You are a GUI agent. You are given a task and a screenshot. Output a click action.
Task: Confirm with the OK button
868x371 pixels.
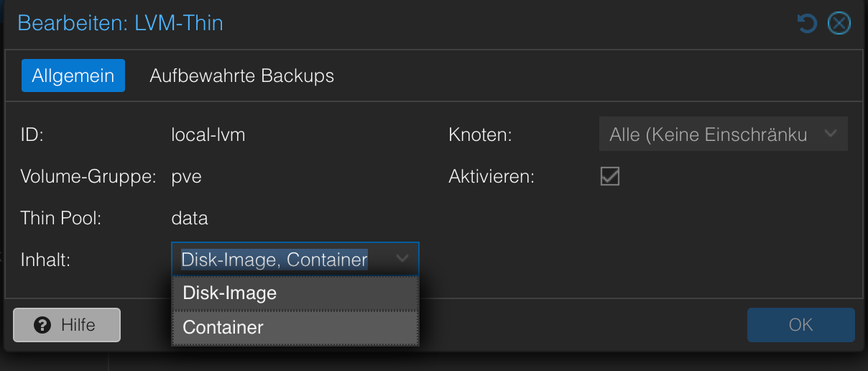(x=801, y=325)
